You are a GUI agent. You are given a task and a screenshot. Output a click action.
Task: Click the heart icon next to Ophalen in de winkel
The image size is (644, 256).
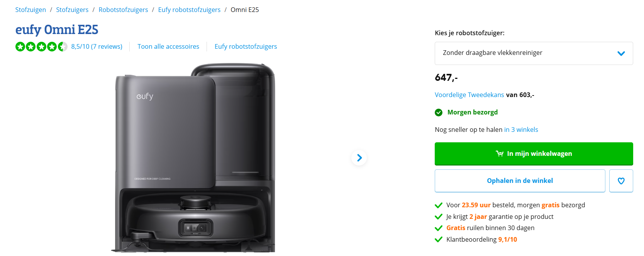(x=621, y=181)
